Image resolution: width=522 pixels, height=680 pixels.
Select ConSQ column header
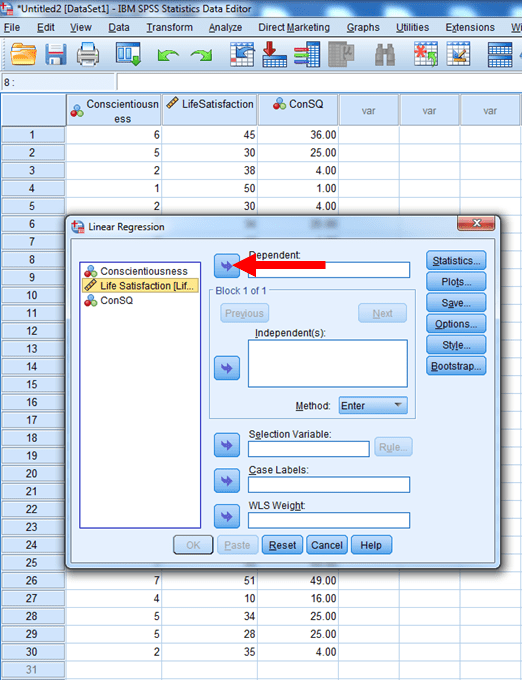pyautogui.click(x=298, y=110)
